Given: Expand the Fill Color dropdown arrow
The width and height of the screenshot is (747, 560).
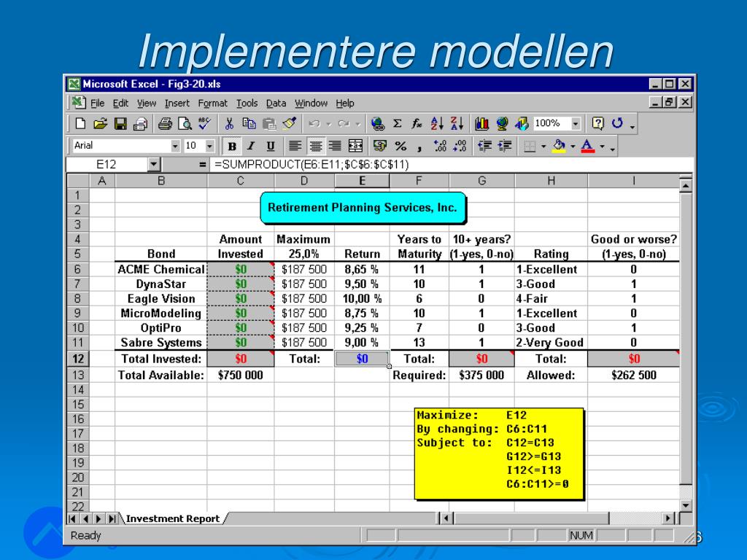Looking at the screenshot, I should tap(573, 146).
